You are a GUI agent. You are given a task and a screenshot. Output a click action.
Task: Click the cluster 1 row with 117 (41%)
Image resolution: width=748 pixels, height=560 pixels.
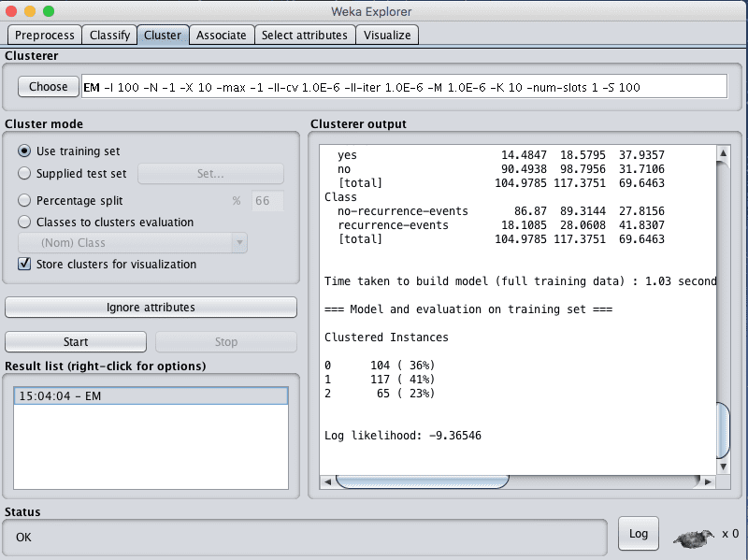pos(380,380)
